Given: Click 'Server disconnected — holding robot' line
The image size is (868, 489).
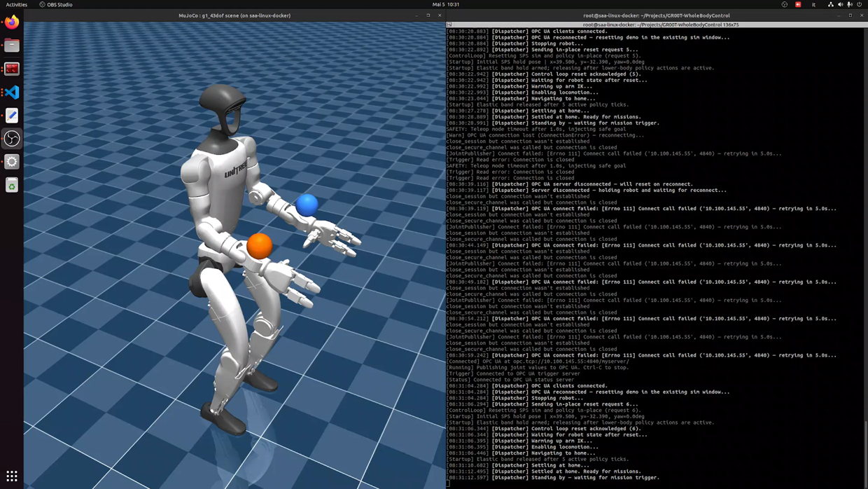Looking at the screenshot, I should (587, 191).
